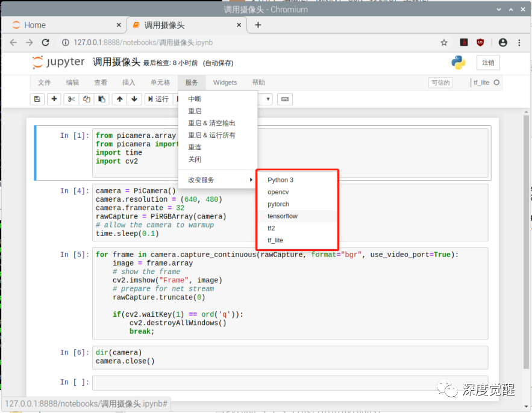Close the 调用摄像头 tab
Image resolution: width=532 pixels, height=413 pixels.
[239, 25]
